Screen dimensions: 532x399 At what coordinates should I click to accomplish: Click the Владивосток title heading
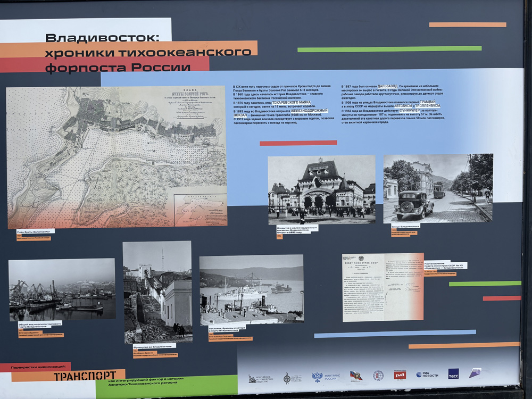(x=102, y=37)
